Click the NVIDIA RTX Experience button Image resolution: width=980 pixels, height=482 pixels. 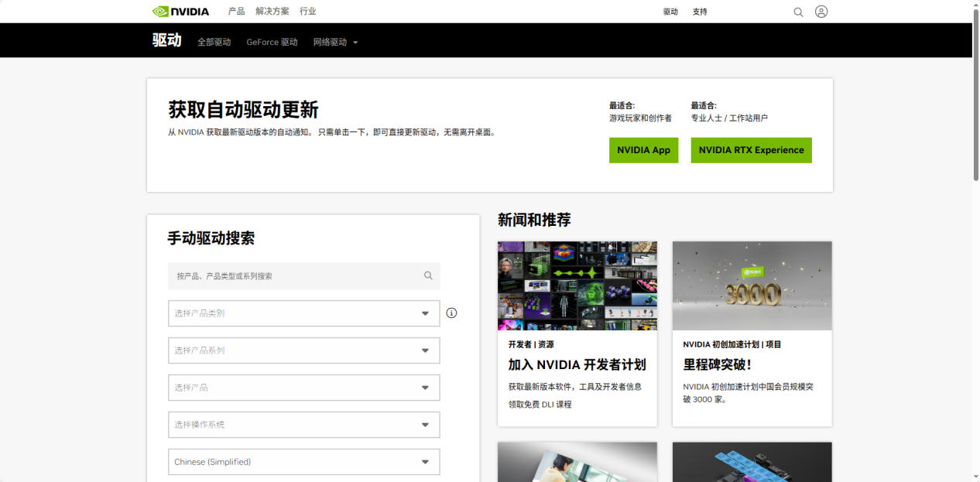pos(751,149)
